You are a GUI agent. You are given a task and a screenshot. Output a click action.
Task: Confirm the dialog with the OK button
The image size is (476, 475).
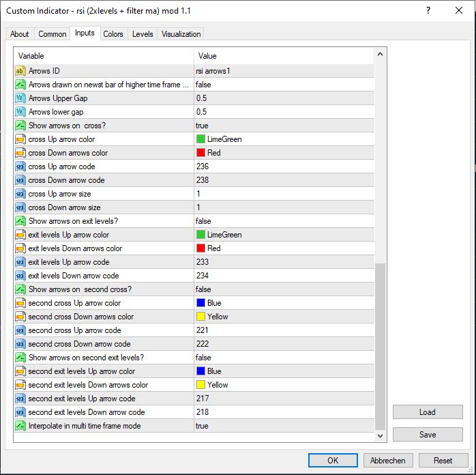(333, 460)
